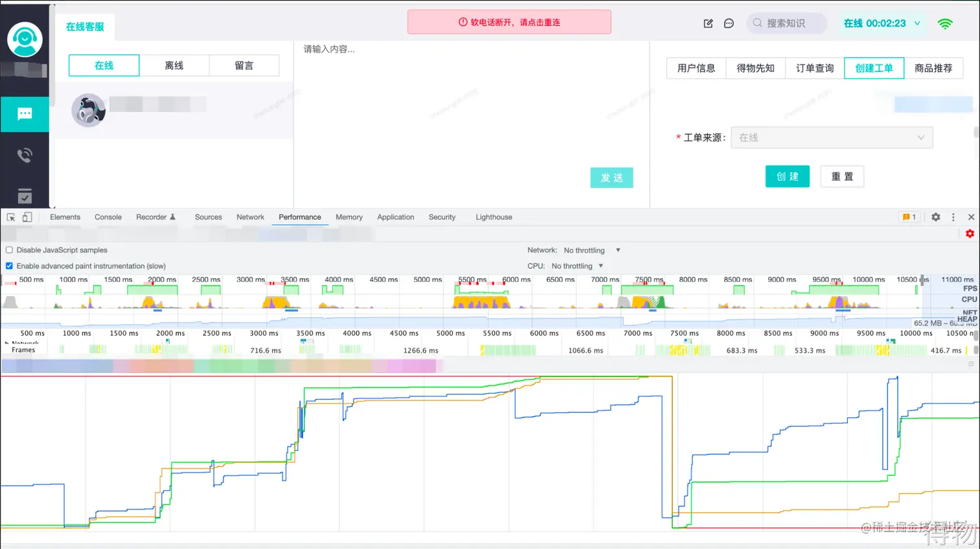Click the issues counter badge in DevTools

(909, 217)
